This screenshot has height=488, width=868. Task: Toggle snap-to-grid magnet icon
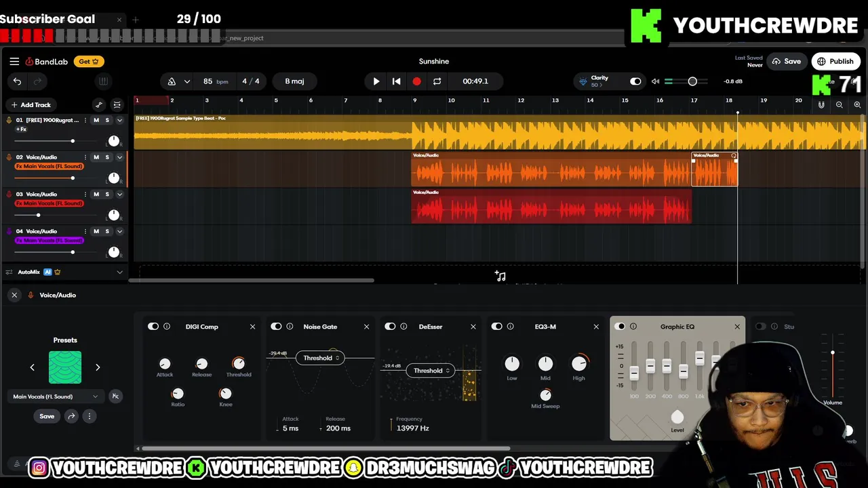[821, 105]
